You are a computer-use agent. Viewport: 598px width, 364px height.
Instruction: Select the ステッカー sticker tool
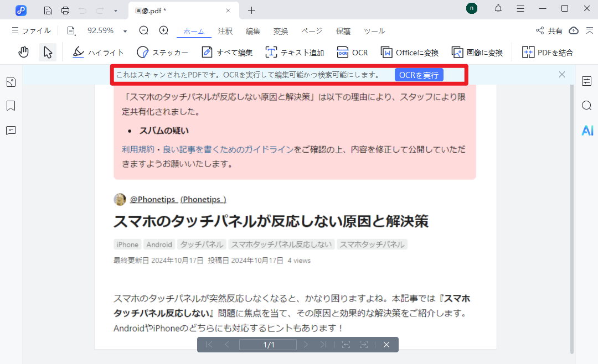(162, 53)
